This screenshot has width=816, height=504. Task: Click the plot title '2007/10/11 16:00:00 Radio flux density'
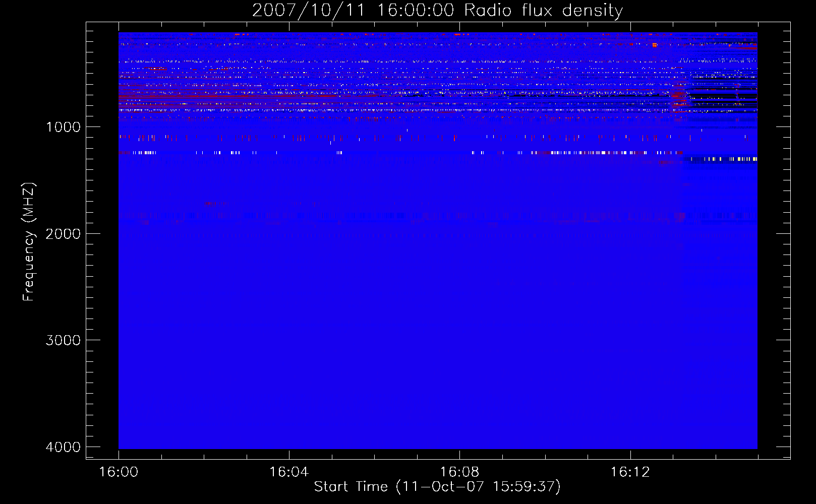[437, 11]
